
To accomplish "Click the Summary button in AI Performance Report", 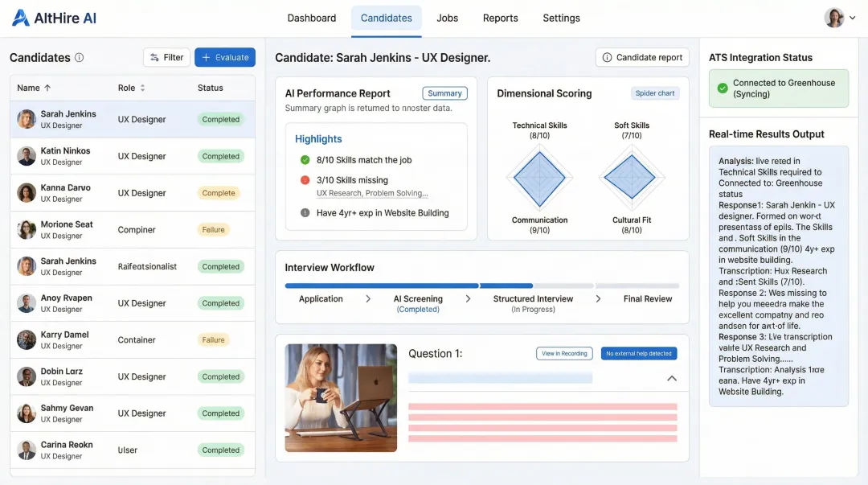I will coord(444,93).
